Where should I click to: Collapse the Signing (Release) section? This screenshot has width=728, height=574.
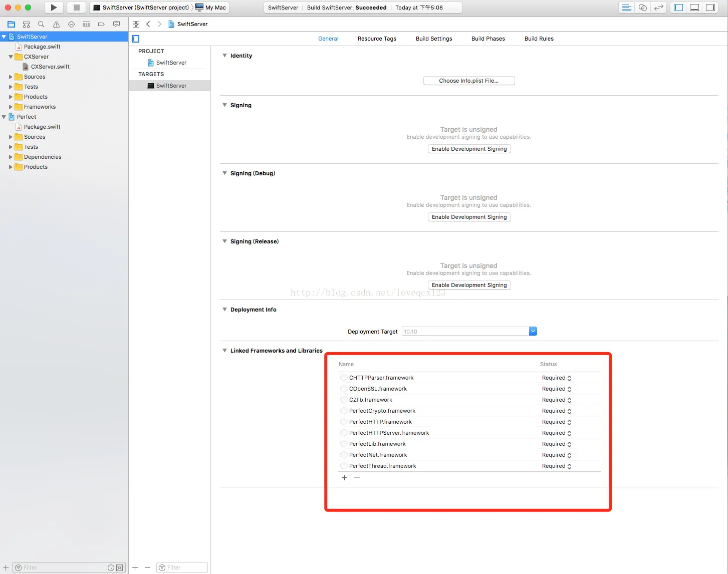(x=224, y=241)
